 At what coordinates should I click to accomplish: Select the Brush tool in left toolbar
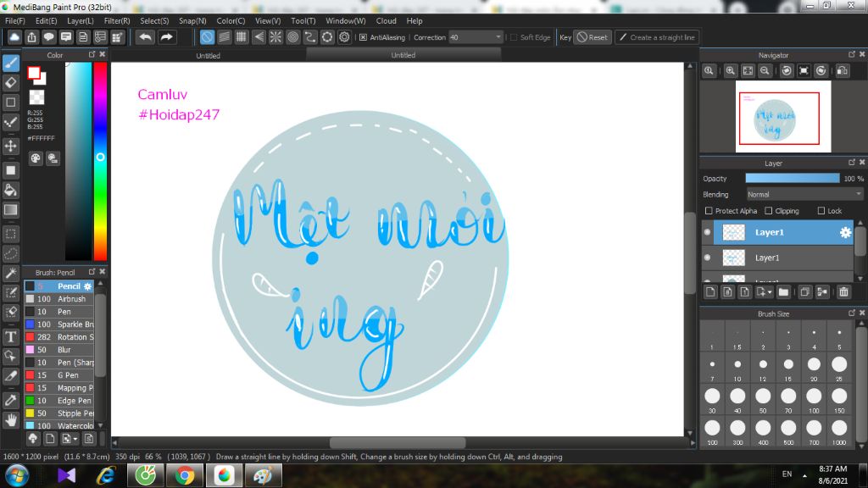(x=10, y=63)
